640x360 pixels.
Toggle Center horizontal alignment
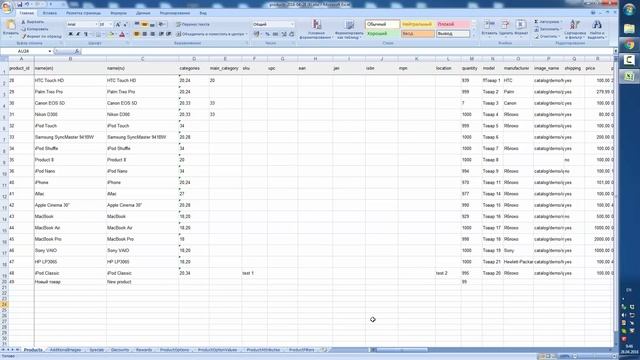click(x=144, y=34)
